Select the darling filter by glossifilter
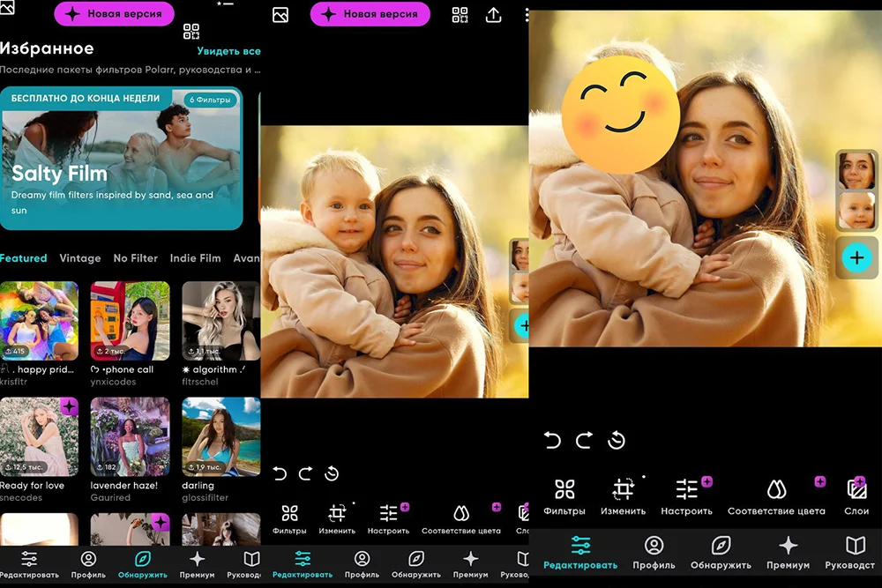The height and width of the screenshot is (588, 882). click(x=220, y=436)
